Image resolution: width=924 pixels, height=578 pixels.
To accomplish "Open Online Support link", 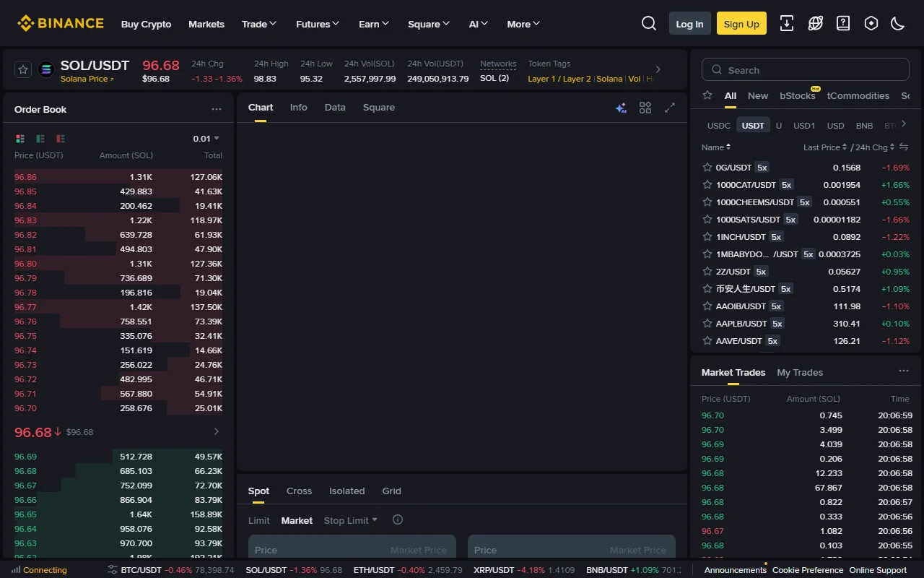I will [x=878, y=569].
